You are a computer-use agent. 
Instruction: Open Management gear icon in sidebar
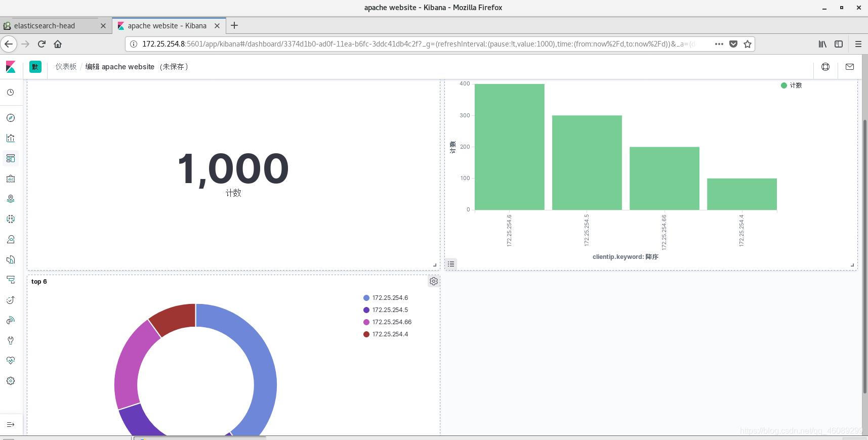point(11,381)
